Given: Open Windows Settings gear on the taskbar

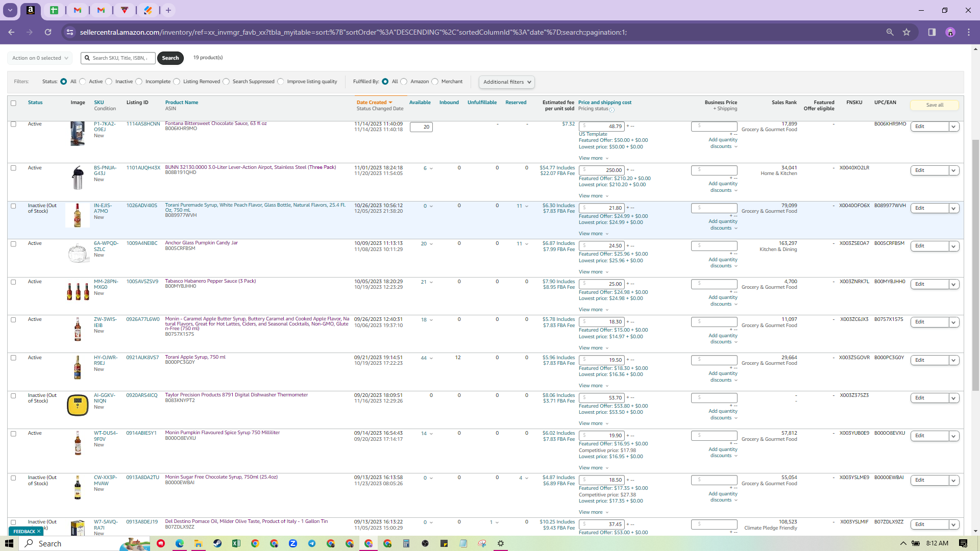Looking at the screenshot, I should pyautogui.click(x=501, y=544).
